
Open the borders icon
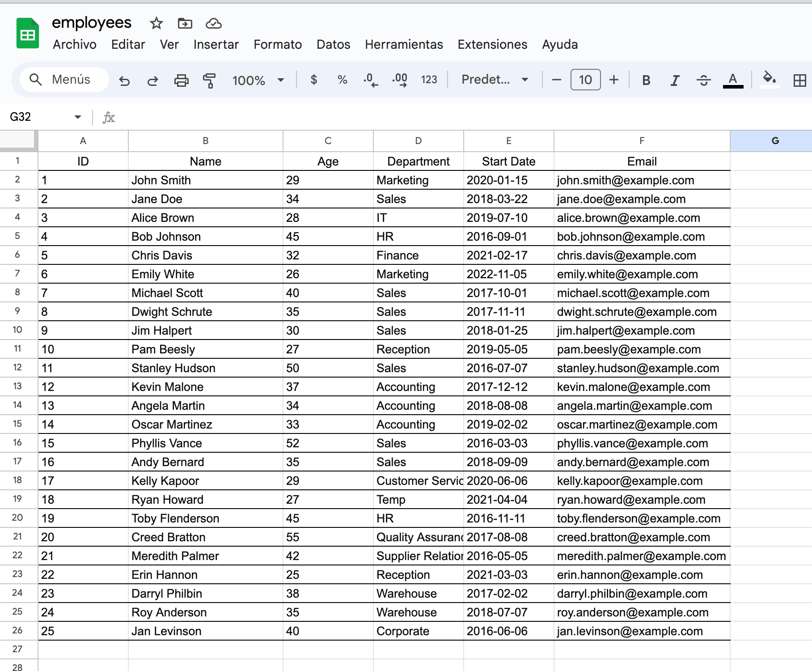(x=799, y=80)
